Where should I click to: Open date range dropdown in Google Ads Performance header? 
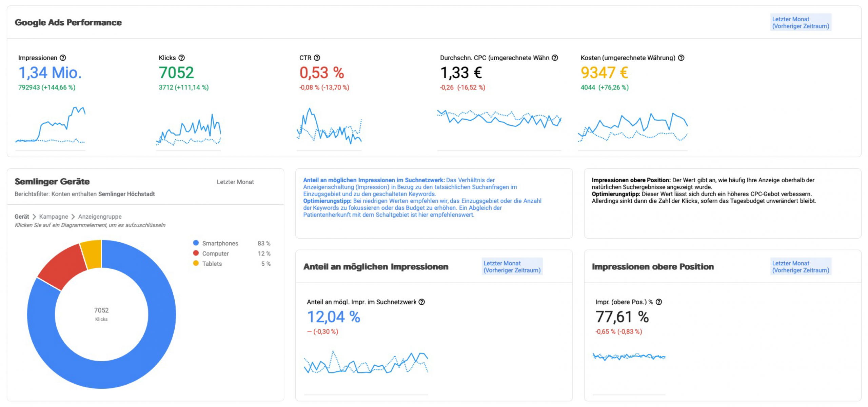coord(800,22)
